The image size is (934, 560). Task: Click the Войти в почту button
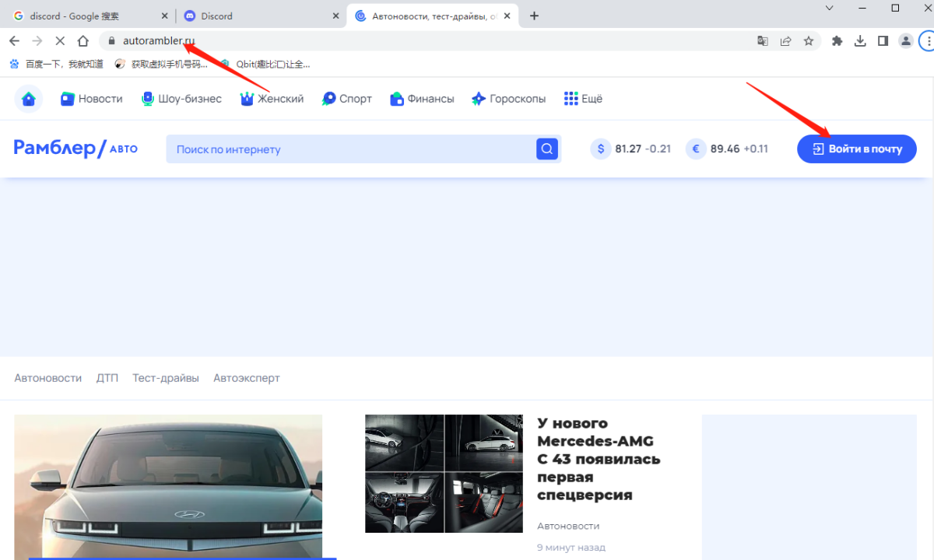click(857, 149)
